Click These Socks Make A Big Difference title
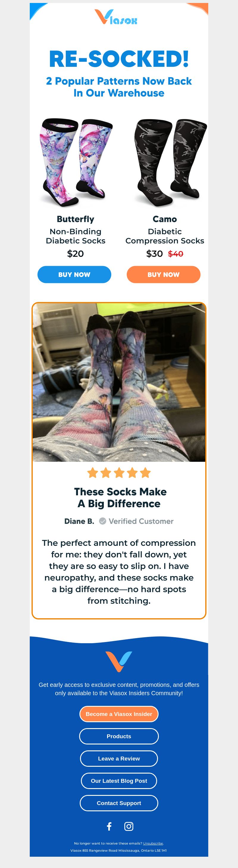The image size is (238, 868). pyautogui.click(x=120, y=498)
